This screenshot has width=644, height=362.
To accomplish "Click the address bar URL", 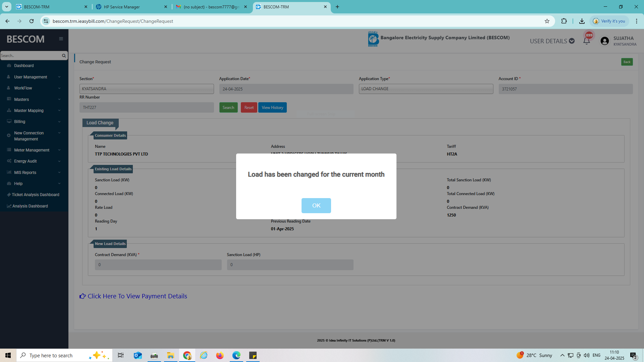I will (x=113, y=21).
